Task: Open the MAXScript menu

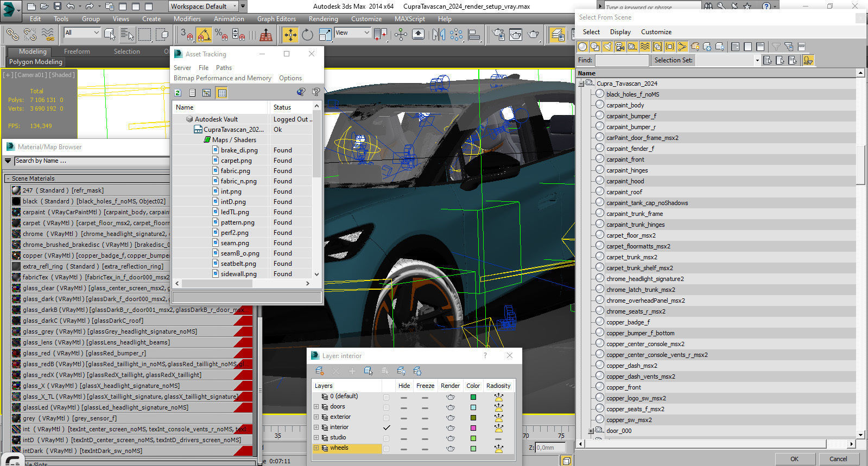Action: 410,19
